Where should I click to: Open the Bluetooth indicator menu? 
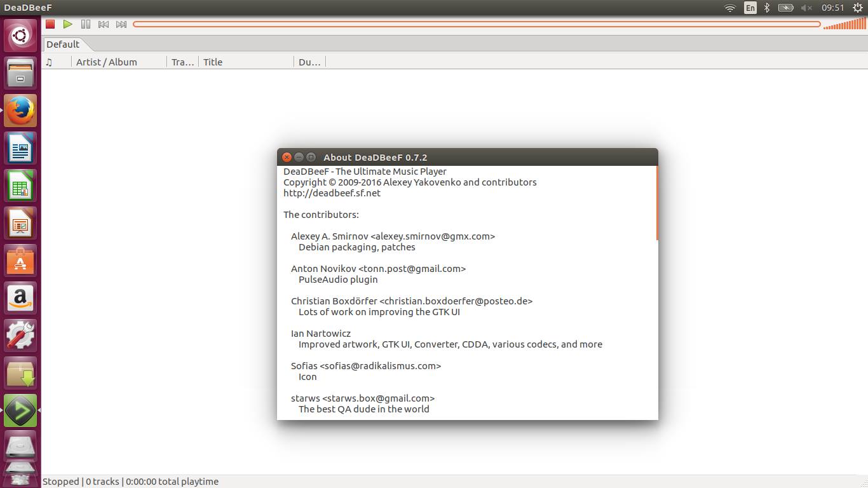coord(767,8)
